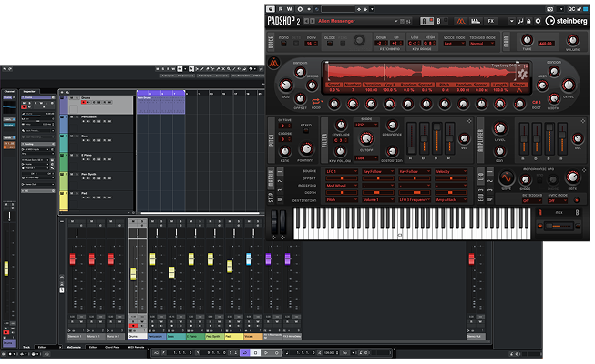This screenshot has height=364, width=595.
Task: Click the Polyphony value field
Action: (x=311, y=44)
